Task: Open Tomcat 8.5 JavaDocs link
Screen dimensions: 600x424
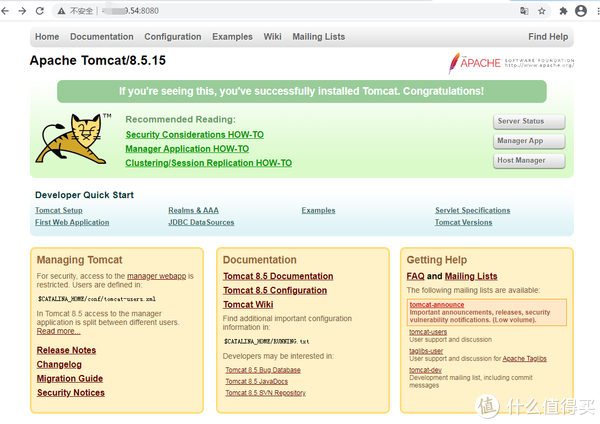Action: pos(256,382)
